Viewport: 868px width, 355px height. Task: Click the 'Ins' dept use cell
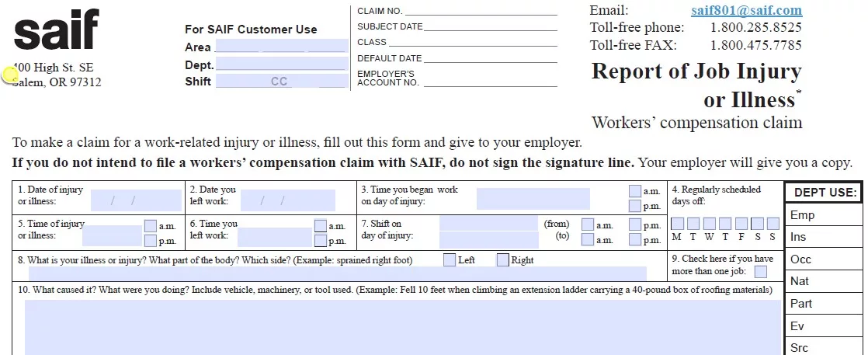pos(825,237)
